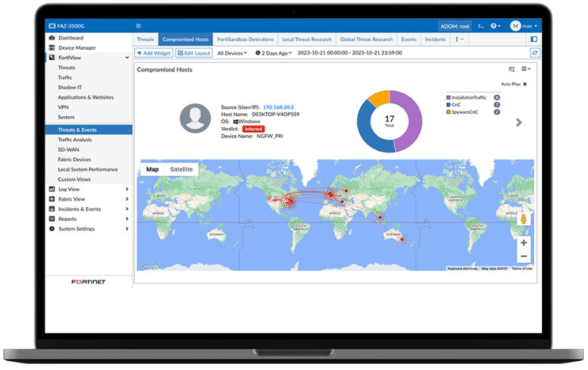The width and height of the screenshot is (588, 370).
Task: Click the 192.168.20.2 source IP link
Action: click(278, 107)
